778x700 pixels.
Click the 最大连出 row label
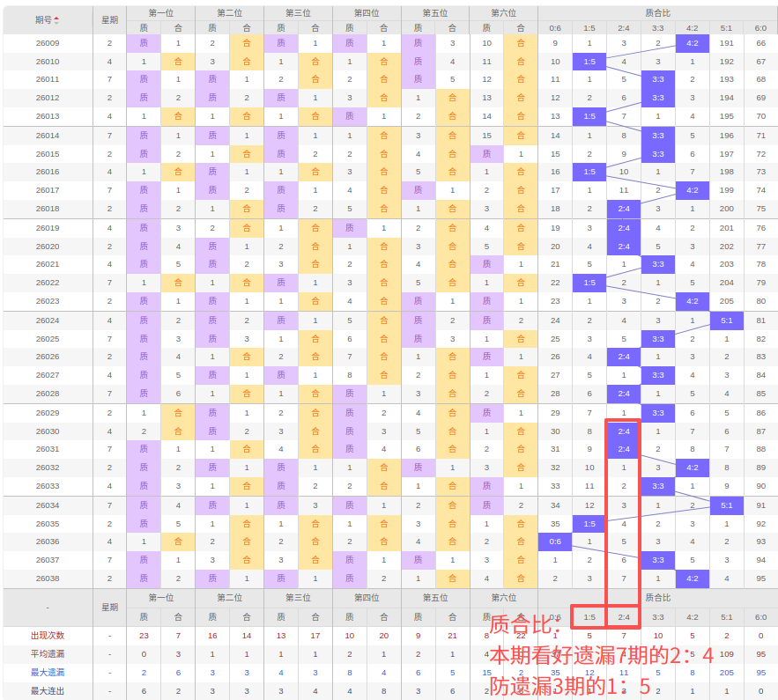point(48,690)
